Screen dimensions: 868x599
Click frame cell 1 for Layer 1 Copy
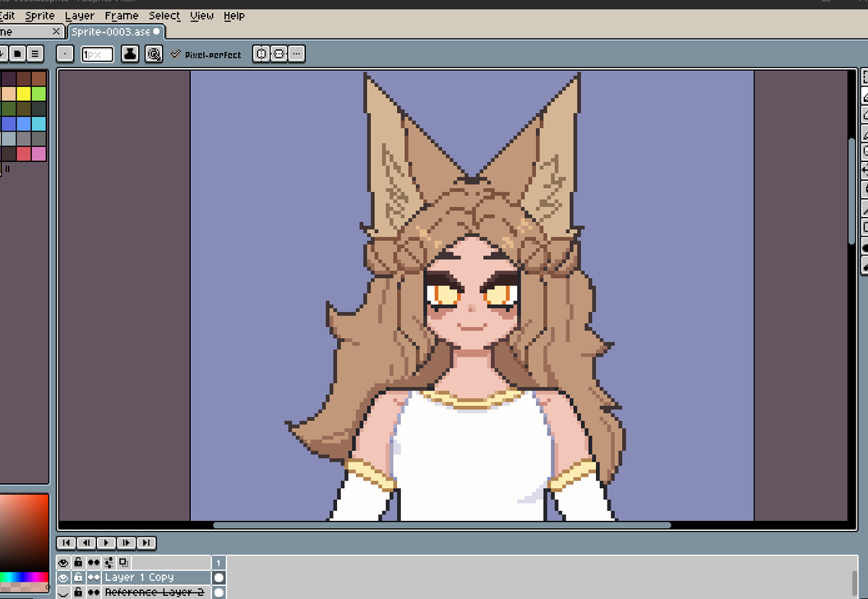[218, 577]
